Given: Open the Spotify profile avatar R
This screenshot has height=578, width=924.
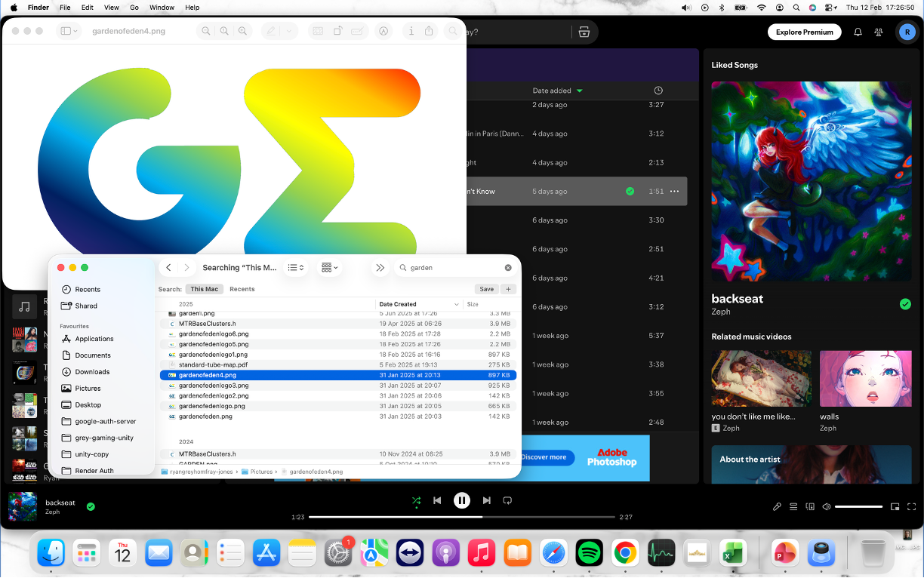Looking at the screenshot, I should tap(907, 32).
